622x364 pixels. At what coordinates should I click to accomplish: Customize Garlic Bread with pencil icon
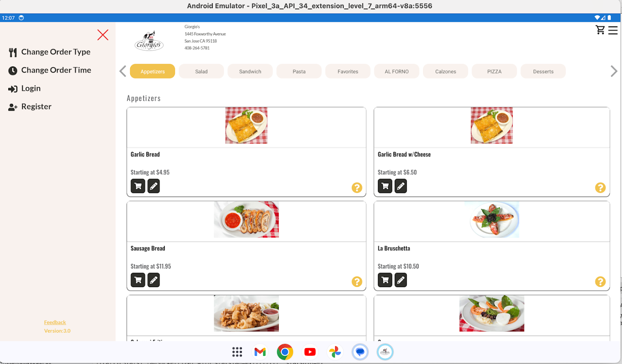coord(154,186)
